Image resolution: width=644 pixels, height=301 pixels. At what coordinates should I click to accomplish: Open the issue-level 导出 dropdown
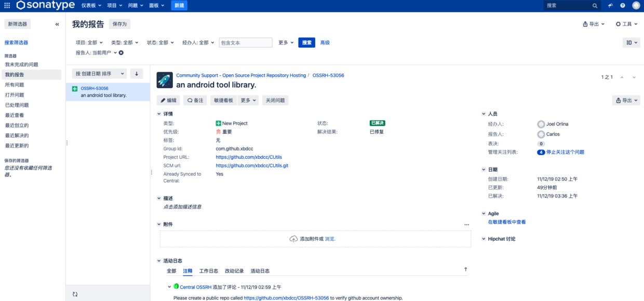point(626,101)
